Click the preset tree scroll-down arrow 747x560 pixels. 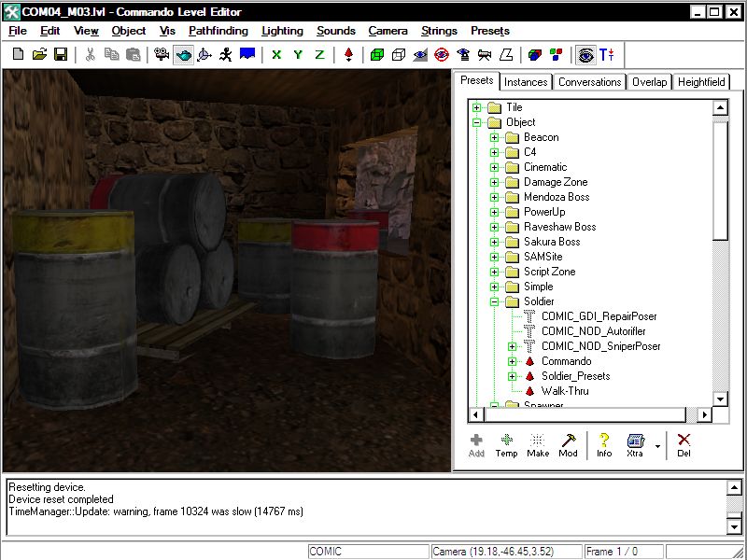point(720,399)
